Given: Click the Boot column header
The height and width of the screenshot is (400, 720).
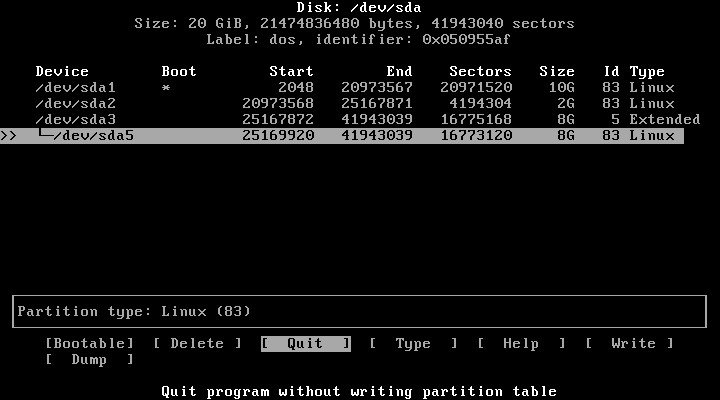Looking at the screenshot, I should tap(179, 71).
